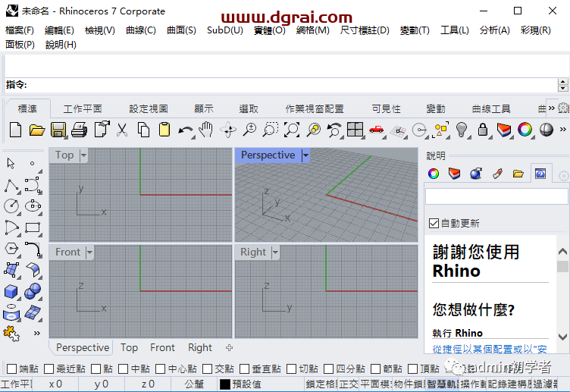Click the Zoom Extents icon
Image resolution: width=570 pixels, height=392 pixels.
coord(292,130)
